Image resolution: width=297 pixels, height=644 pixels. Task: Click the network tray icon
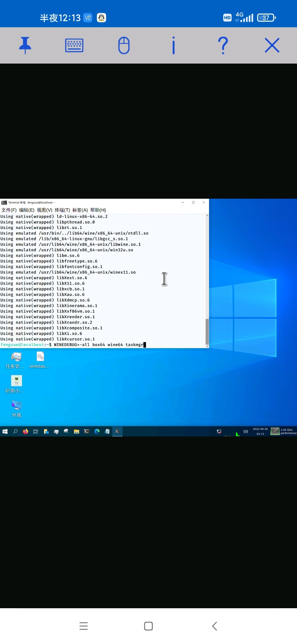(x=219, y=432)
